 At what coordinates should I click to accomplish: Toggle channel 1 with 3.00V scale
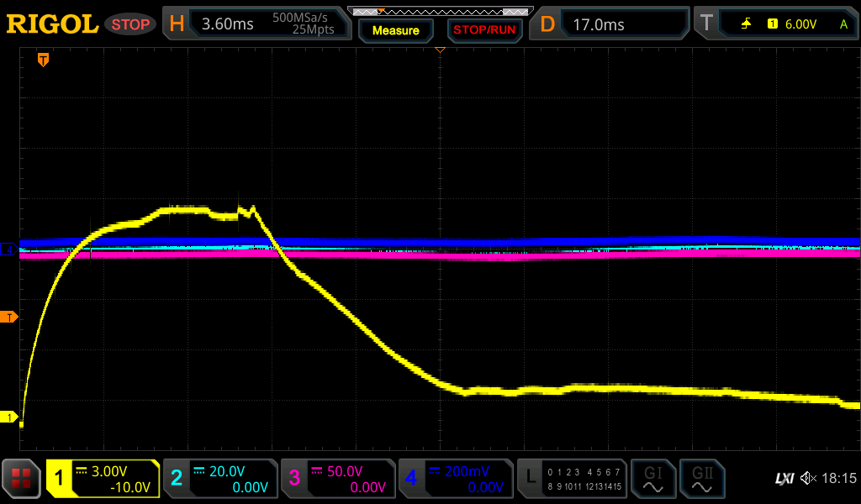point(103,479)
